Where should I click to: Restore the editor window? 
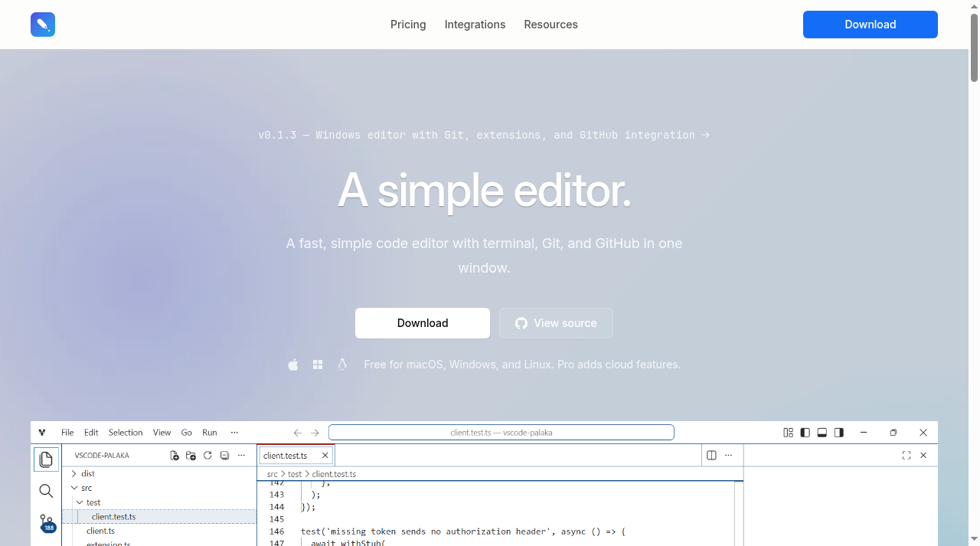click(893, 433)
